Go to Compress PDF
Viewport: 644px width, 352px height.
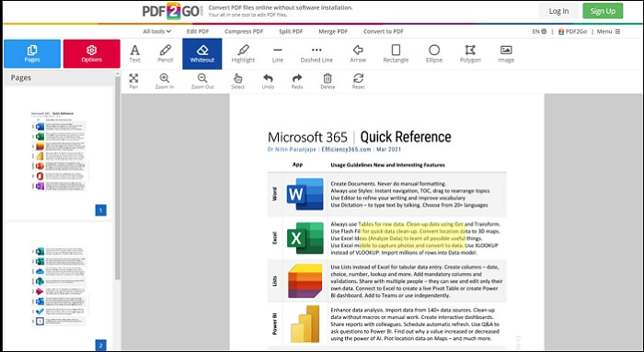tap(244, 31)
